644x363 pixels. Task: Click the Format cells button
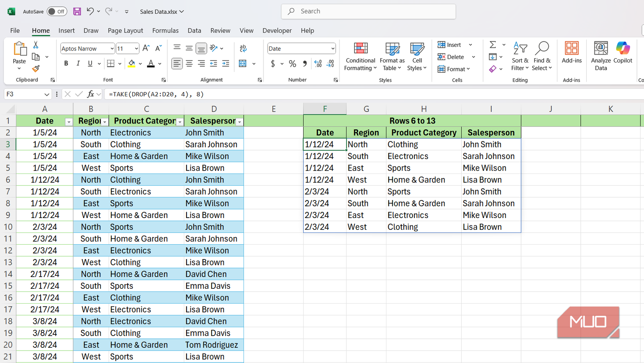coord(452,69)
